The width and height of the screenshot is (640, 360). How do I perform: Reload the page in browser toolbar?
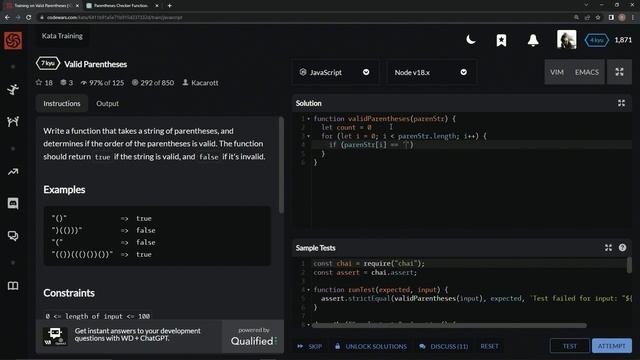[28, 18]
